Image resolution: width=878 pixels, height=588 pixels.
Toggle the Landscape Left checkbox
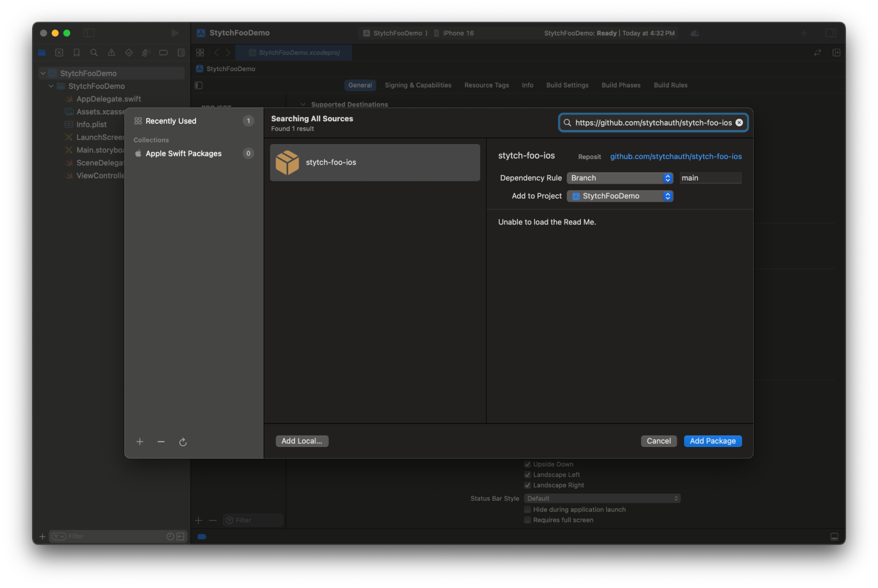click(528, 475)
